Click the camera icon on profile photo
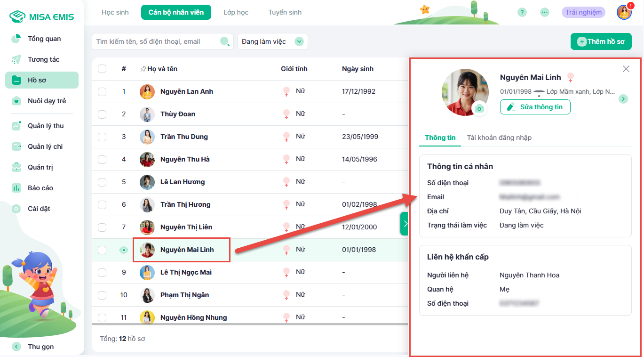644x357 pixels. [479, 108]
